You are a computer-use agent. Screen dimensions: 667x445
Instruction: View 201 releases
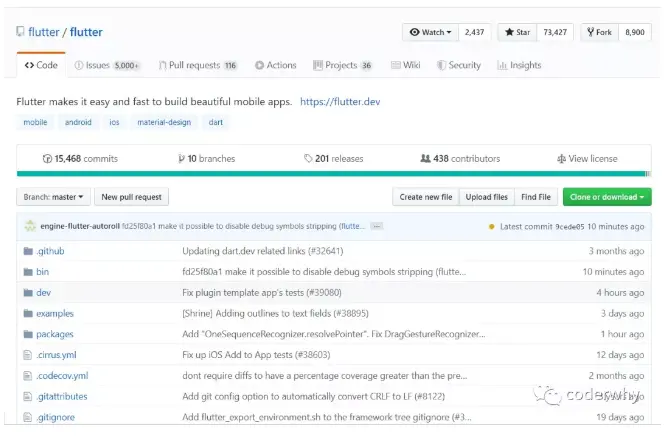coord(334,159)
